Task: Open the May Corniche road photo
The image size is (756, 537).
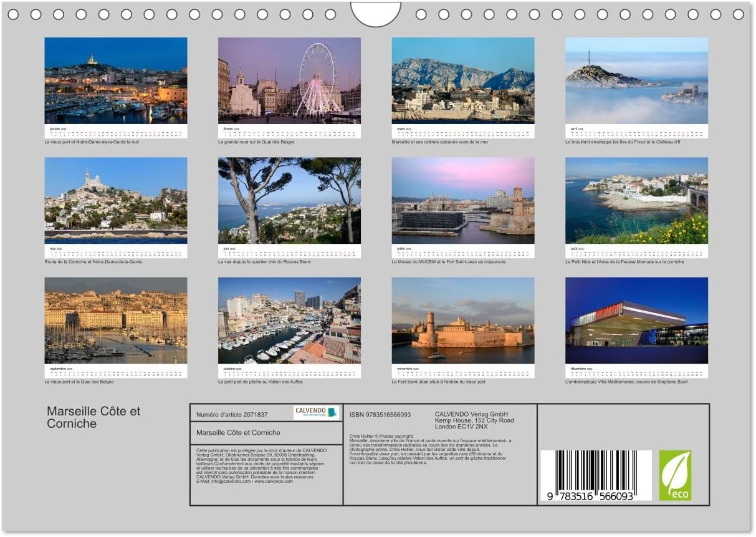Action: click(x=116, y=200)
